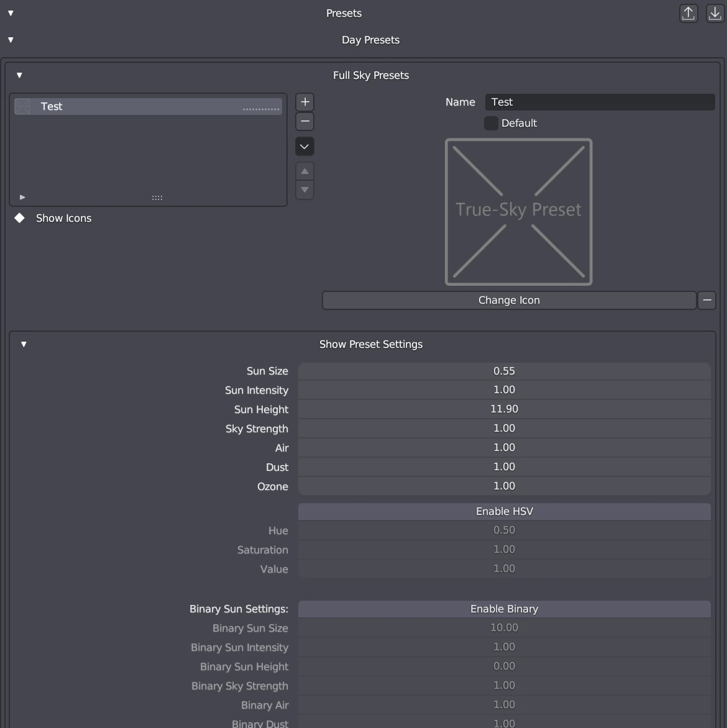
Task: Enable the Default checkbox
Action: pos(491,123)
